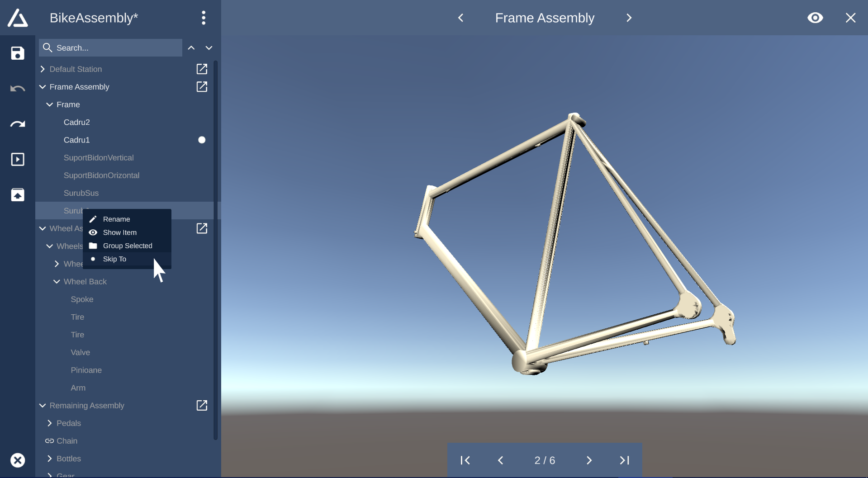
Task: Choose Rename in the context menu
Action: [127, 219]
